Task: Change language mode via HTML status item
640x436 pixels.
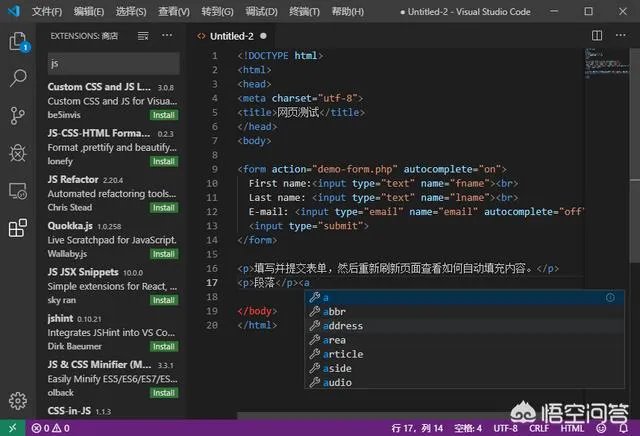Action: 572,428
